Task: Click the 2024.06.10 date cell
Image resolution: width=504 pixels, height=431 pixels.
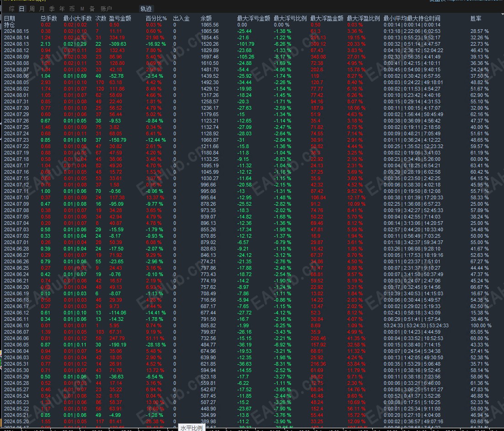Action: [16, 326]
